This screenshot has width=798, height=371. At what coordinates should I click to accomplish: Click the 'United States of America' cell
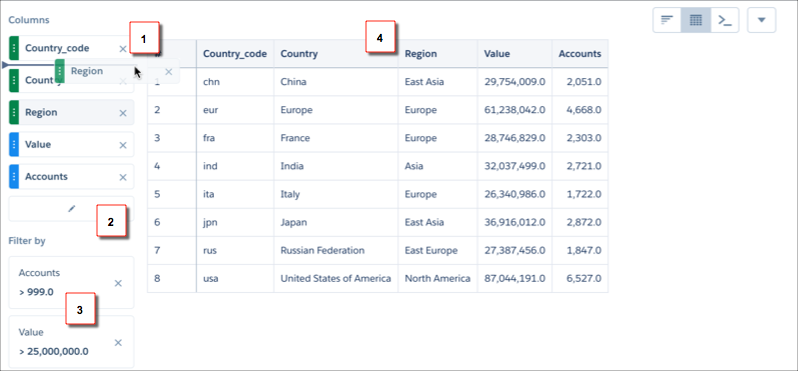point(336,278)
